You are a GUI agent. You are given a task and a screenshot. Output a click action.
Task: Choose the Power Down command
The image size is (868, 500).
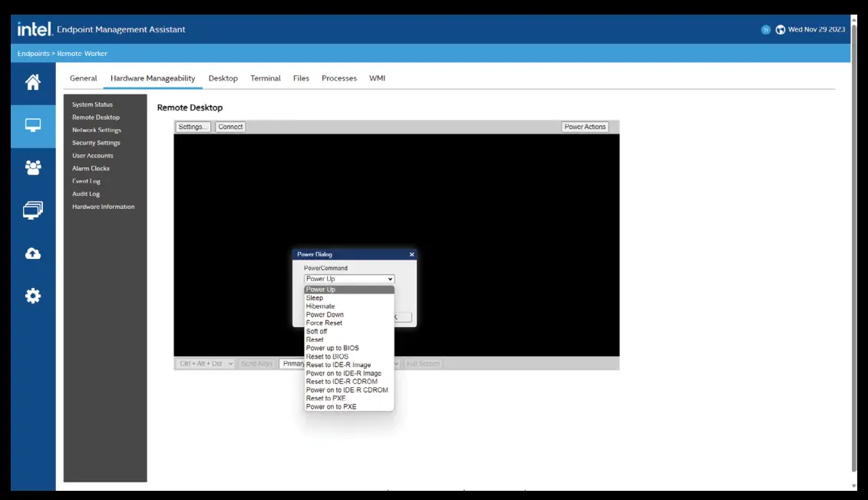click(348, 314)
